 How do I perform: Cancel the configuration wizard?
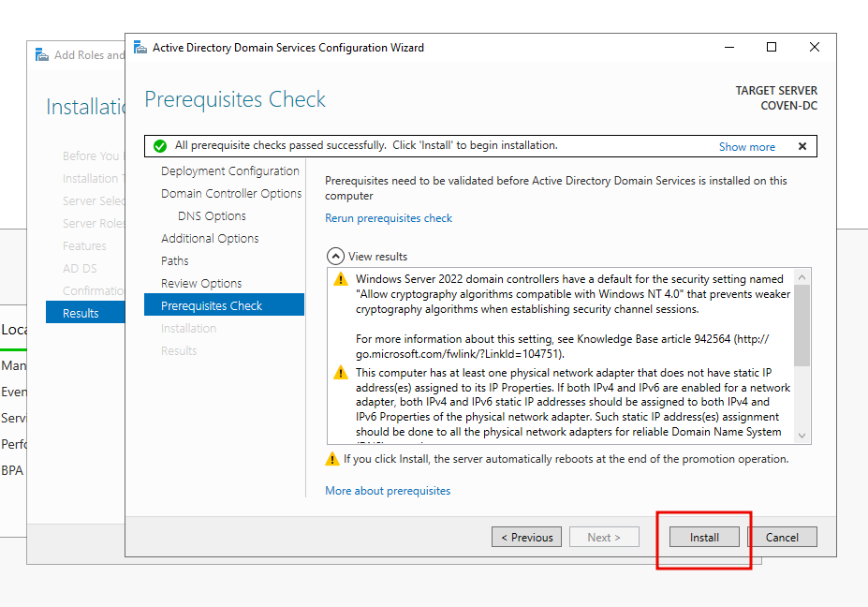(782, 538)
